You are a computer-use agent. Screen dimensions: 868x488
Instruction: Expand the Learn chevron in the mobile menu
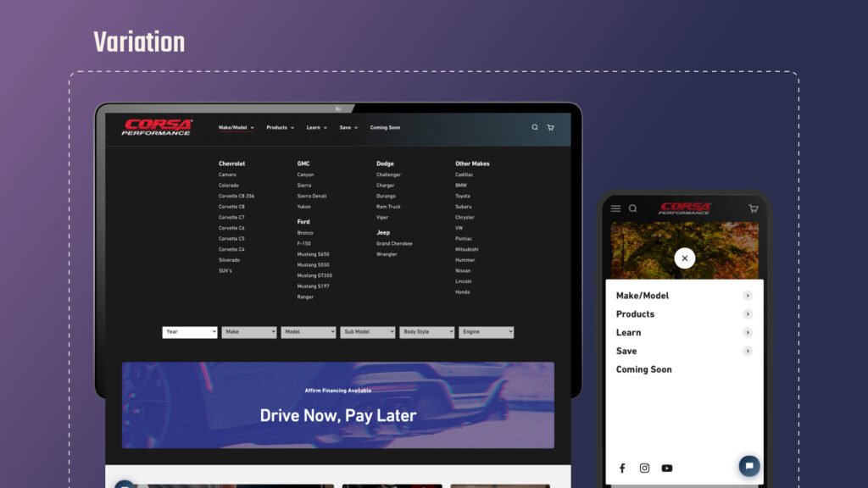coord(748,332)
